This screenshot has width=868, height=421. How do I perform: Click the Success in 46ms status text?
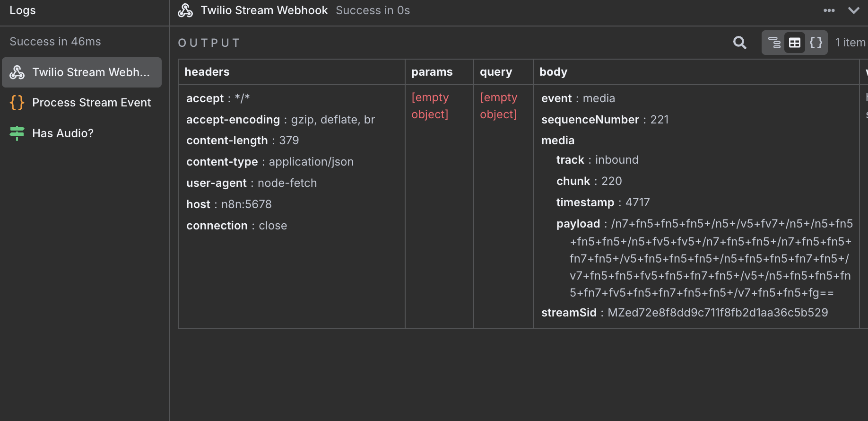(55, 42)
